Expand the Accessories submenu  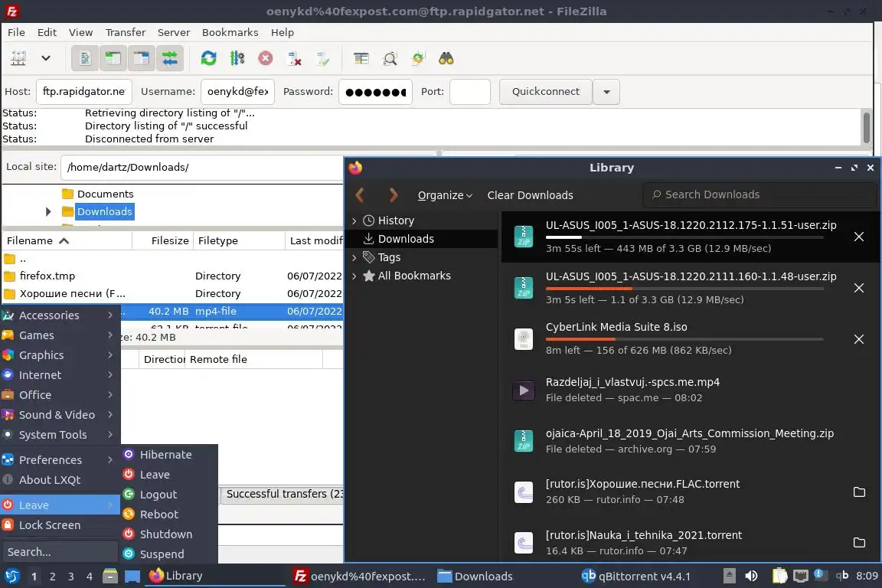[x=60, y=315]
